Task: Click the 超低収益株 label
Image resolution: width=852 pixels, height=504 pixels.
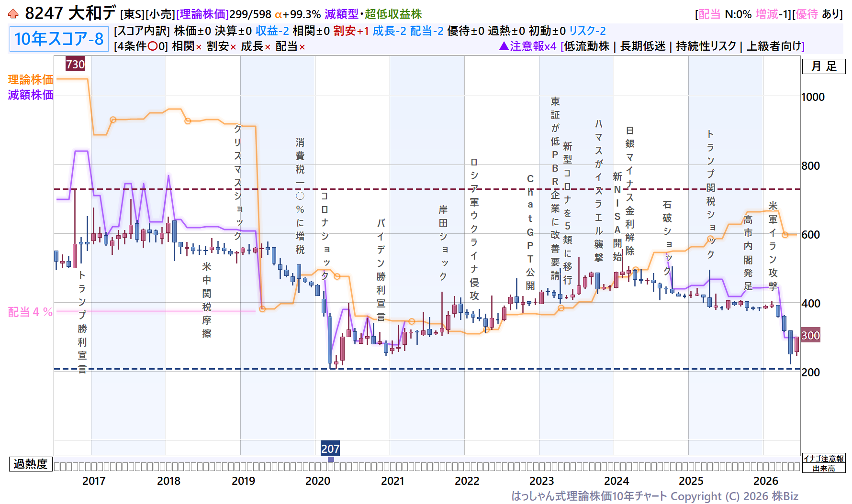Action: point(393,14)
